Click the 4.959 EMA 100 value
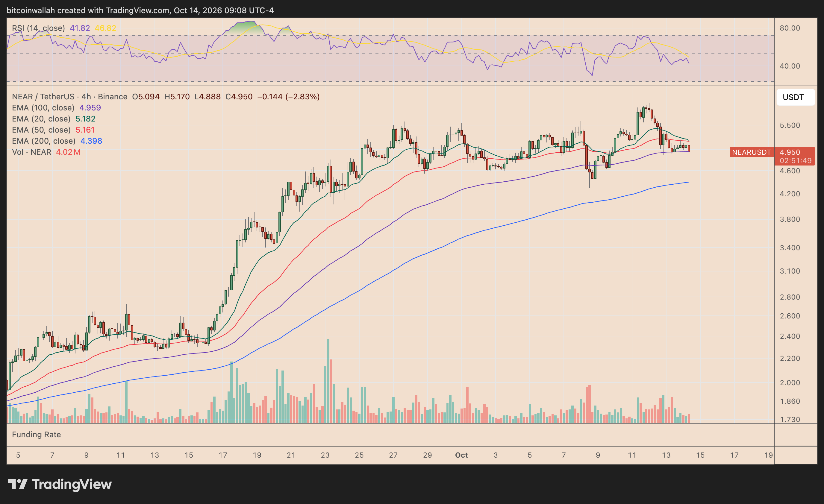 [90, 108]
